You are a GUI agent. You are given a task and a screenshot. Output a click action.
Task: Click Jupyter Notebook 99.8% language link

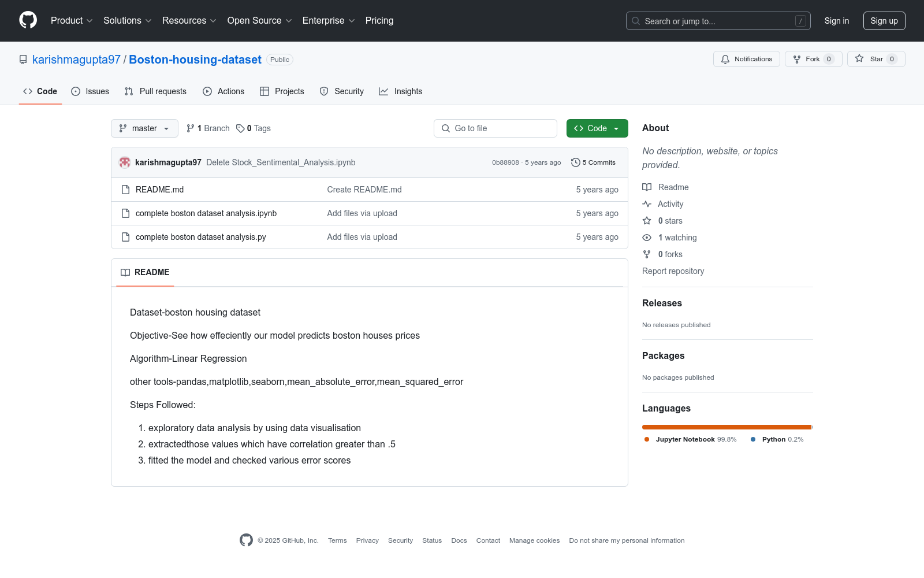click(x=691, y=439)
